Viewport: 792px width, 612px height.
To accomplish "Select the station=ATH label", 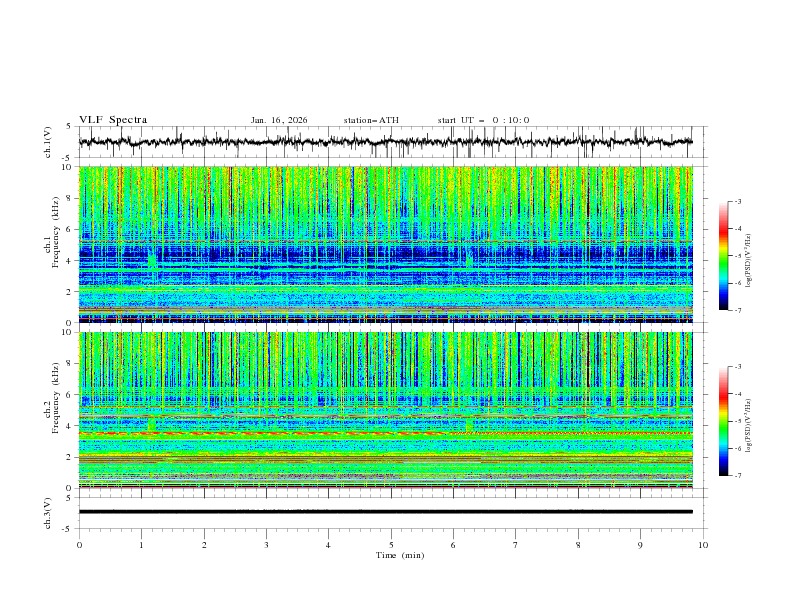I will [x=370, y=120].
